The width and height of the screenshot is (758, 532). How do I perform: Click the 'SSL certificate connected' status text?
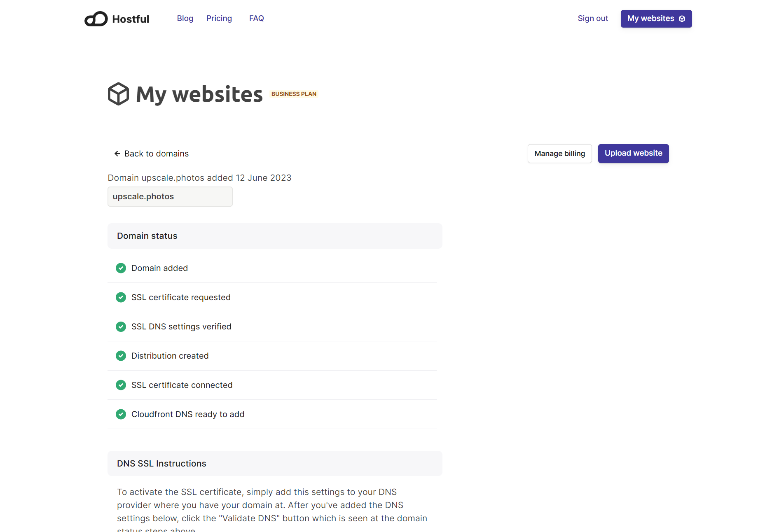[x=182, y=385]
